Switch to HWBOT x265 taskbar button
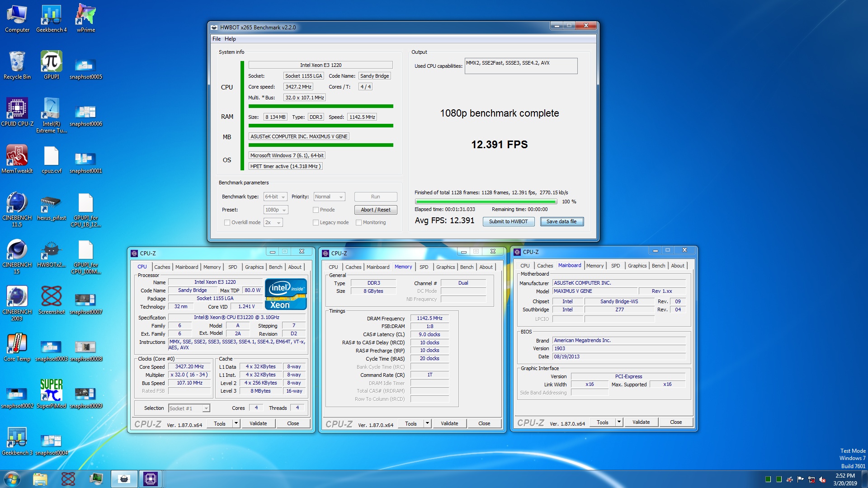This screenshot has width=868, height=488. [124, 479]
